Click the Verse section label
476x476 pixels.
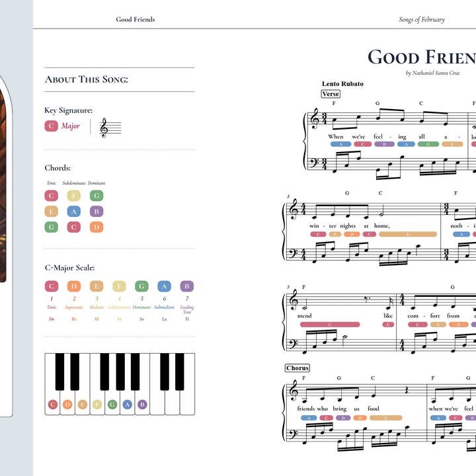(x=331, y=94)
